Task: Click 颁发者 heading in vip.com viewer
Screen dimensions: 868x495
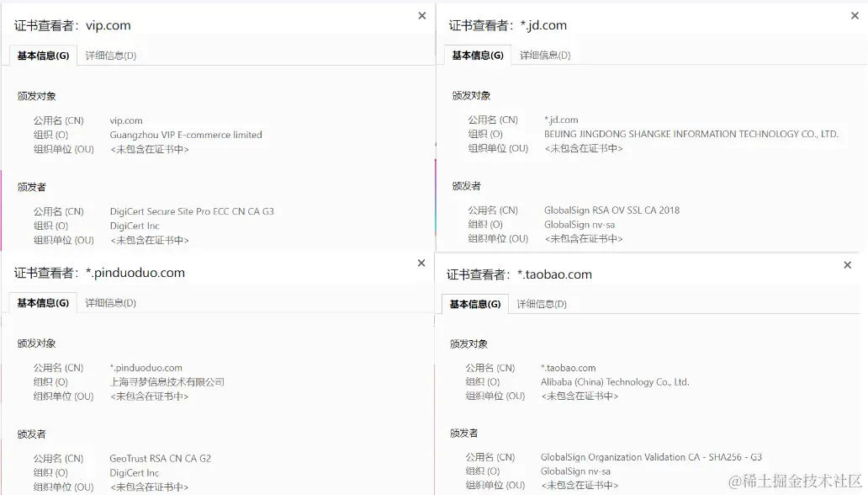Action: tap(32, 187)
